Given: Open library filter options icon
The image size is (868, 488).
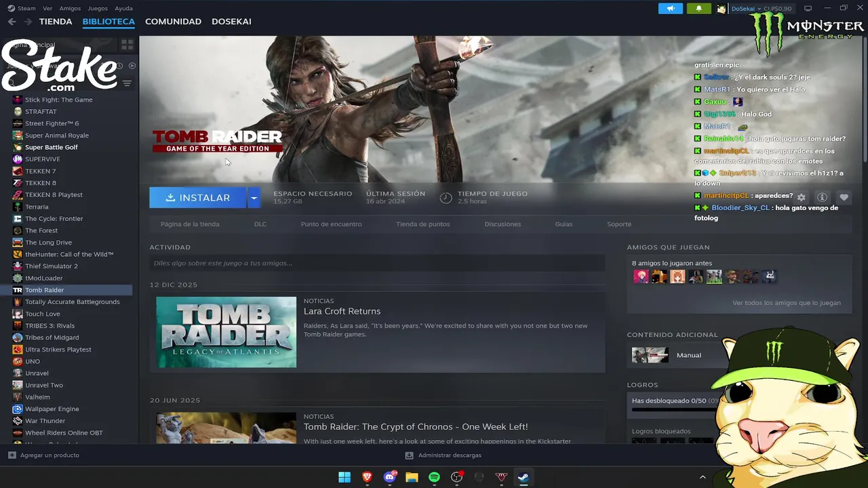Looking at the screenshot, I should [x=127, y=83].
